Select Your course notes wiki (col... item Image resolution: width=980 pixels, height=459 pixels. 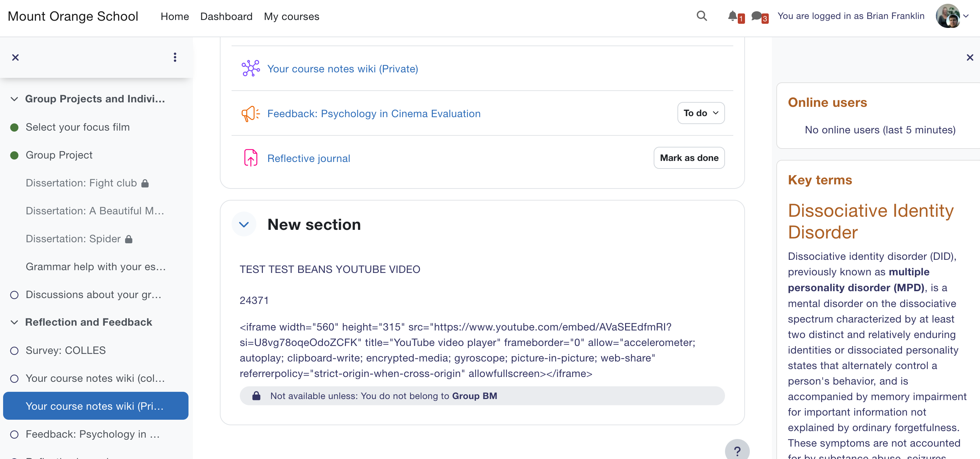tap(95, 378)
